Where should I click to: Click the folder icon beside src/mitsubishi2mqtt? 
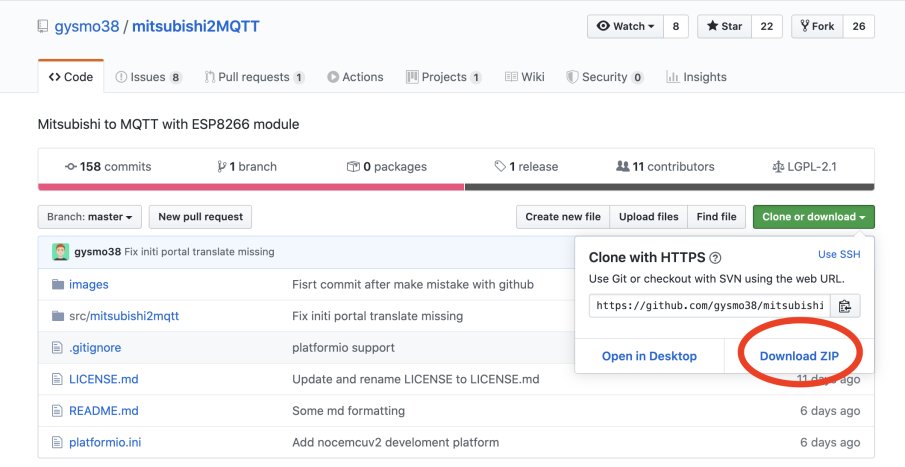pos(58,316)
